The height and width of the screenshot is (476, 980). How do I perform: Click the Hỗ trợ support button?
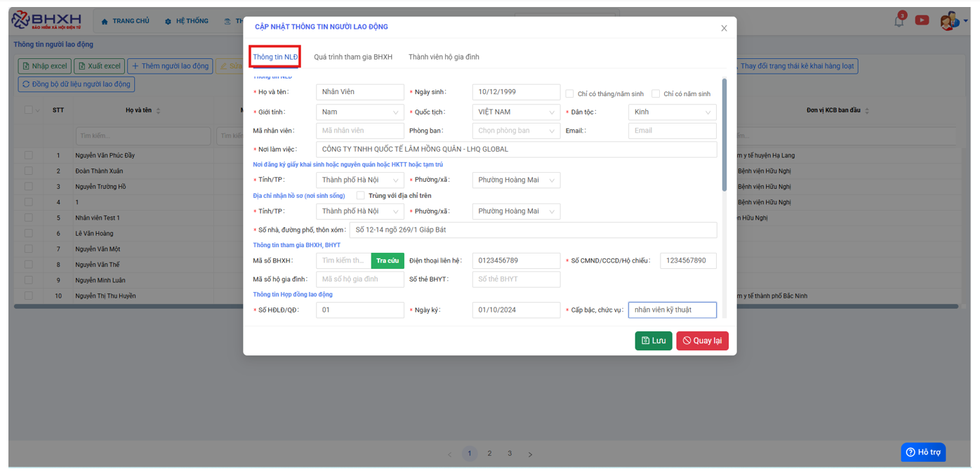pyautogui.click(x=923, y=452)
